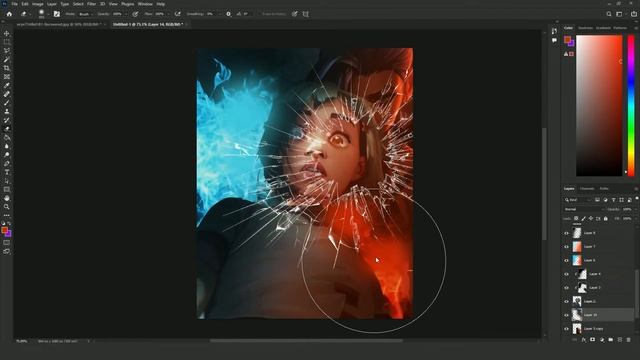The height and width of the screenshot is (360, 640).
Task: Open brush settings panel icon
Action: 57,14
